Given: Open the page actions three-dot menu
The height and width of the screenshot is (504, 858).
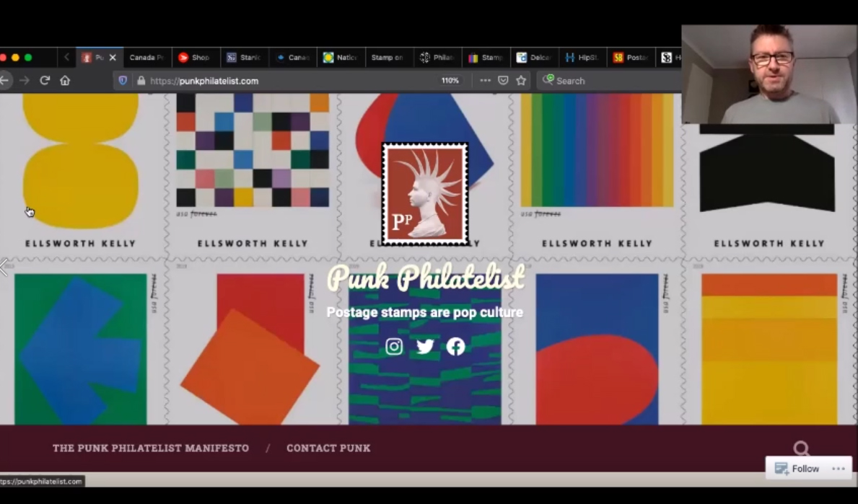Looking at the screenshot, I should (x=486, y=80).
